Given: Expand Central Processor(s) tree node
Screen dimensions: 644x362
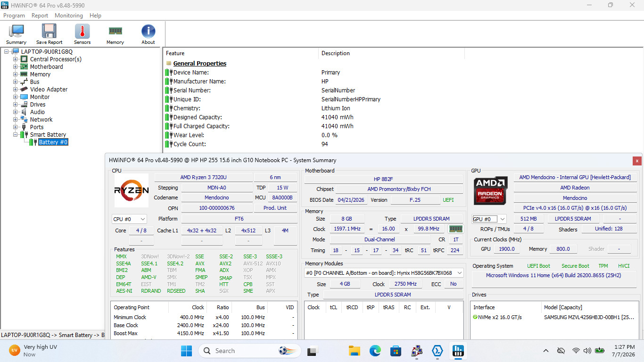Looking at the screenshot, I should click(15, 59).
